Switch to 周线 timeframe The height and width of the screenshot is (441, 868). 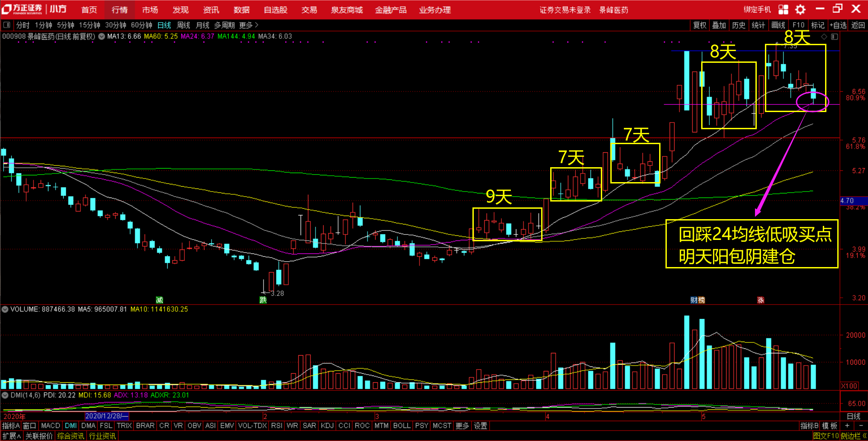(183, 25)
